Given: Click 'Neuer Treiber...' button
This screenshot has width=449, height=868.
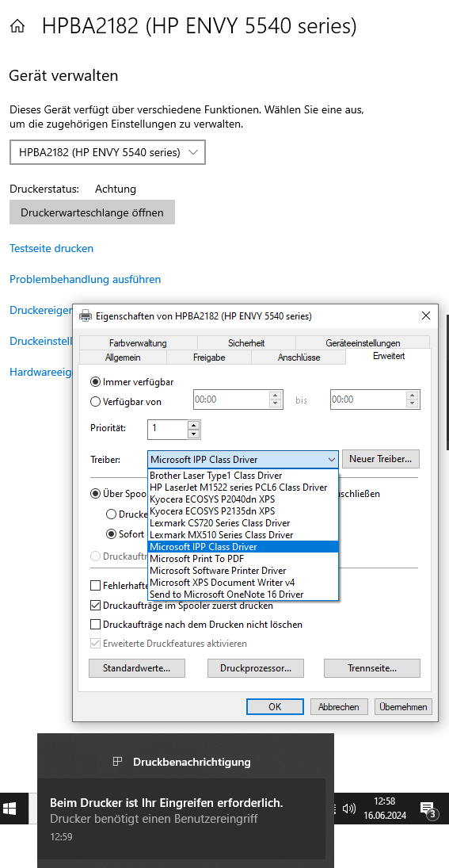Looking at the screenshot, I should (x=381, y=459).
